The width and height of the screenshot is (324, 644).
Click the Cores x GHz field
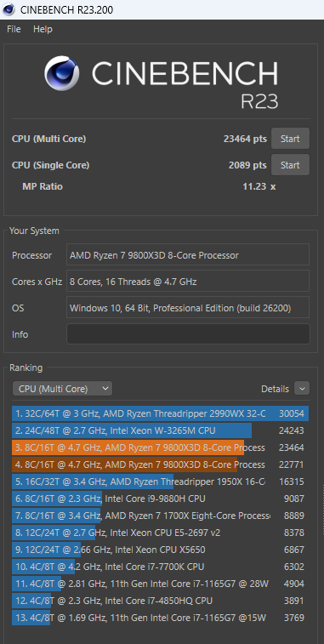188,282
